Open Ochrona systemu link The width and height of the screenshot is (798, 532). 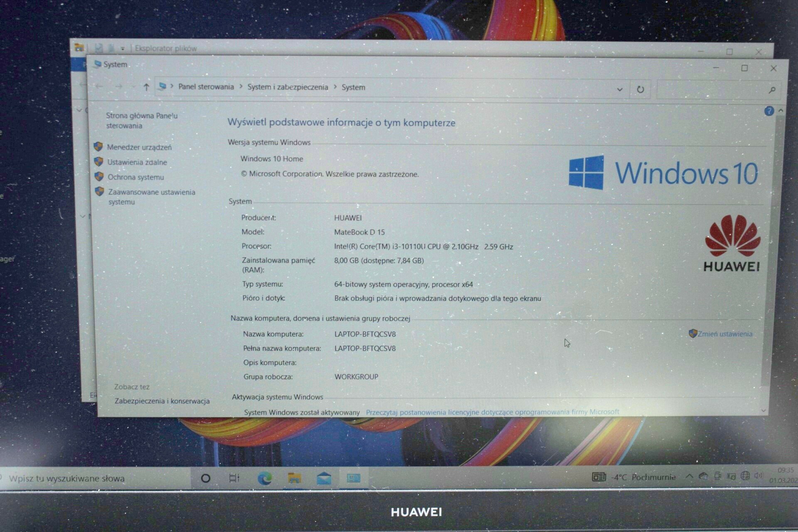click(135, 177)
